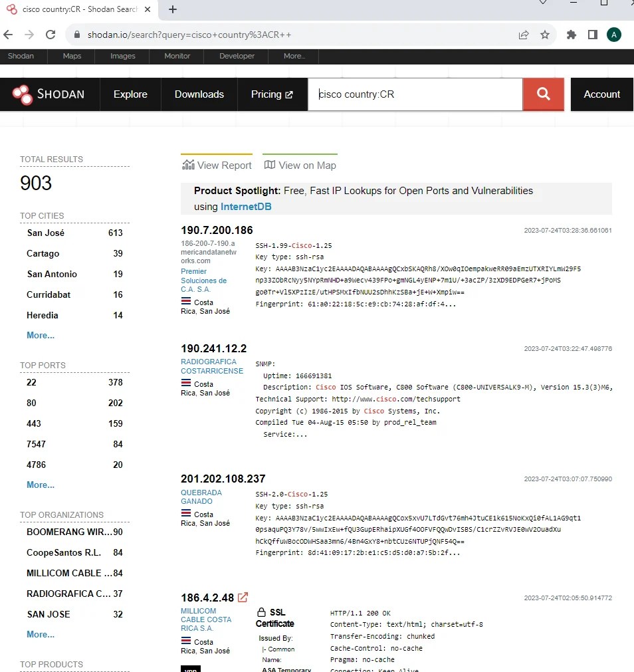Click MILLICOM CABLE COSTA RICA S.A. link
Viewport: 634px width, 672px height.
pyautogui.click(x=206, y=619)
